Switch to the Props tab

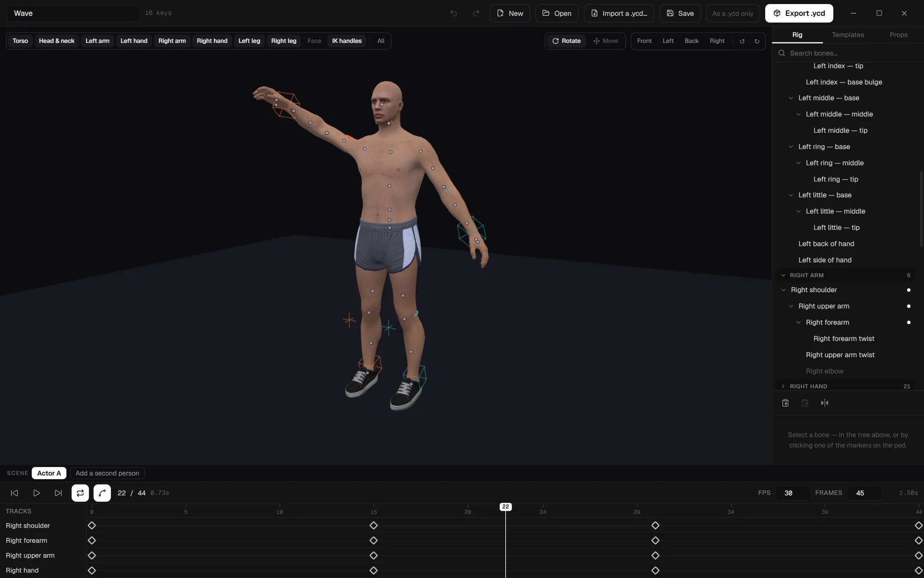[x=898, y=35]
